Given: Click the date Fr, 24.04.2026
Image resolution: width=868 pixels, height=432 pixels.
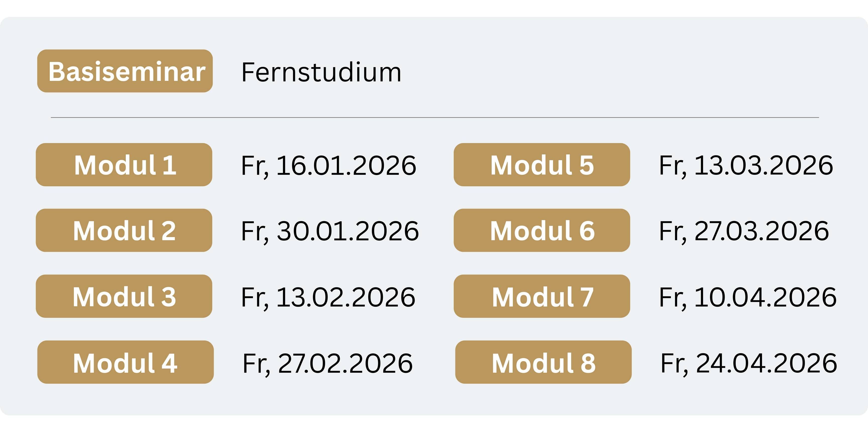Looking at the screenshot, I should click(749, 363).
